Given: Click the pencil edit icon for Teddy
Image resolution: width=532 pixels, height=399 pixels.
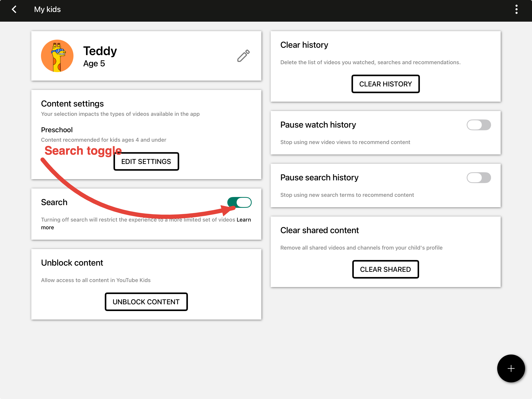Looking at the screenshot, I should (243, 56).
